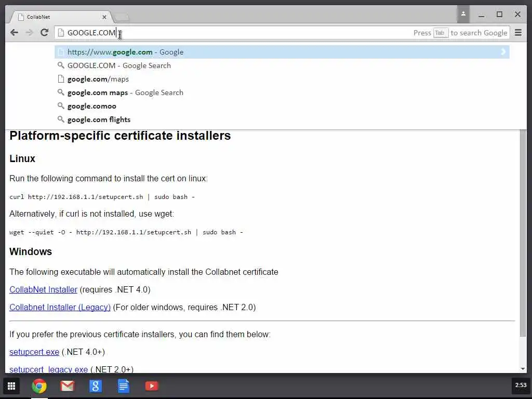Open the Chrome hamburger menu

point(518,33)
